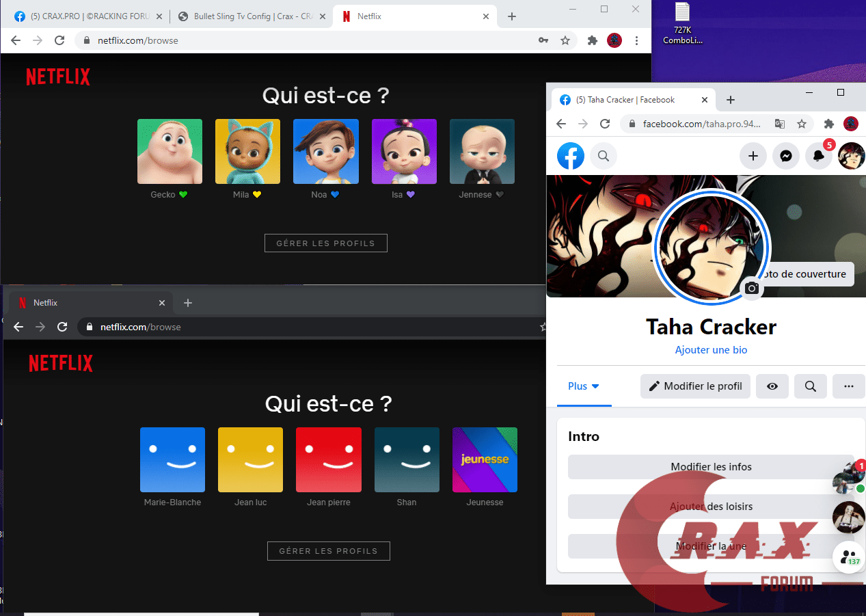Choose the Noa profile avatar
866x616 pixels.
(326, 151)
